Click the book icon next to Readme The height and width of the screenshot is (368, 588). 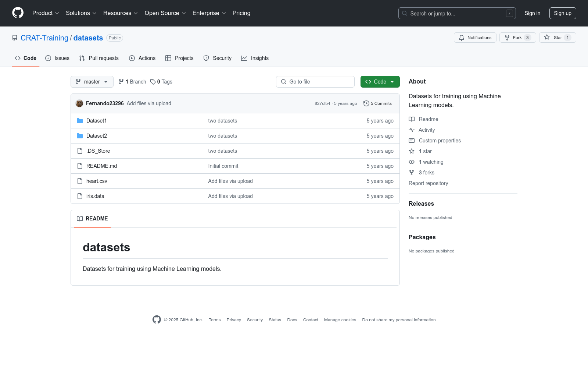[412, 119]
